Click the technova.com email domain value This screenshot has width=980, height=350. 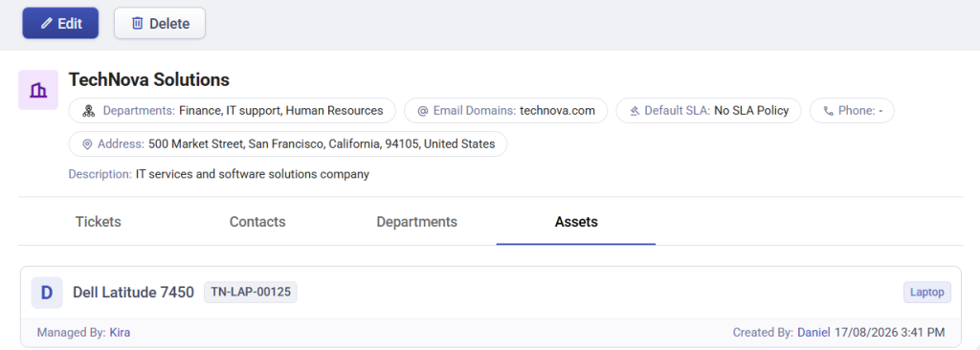(x=558, y=111)
